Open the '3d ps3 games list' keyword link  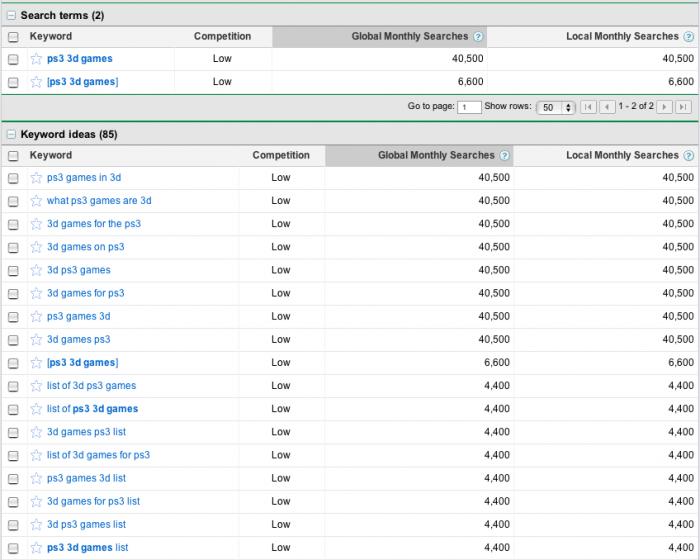(x=87, y=524)
